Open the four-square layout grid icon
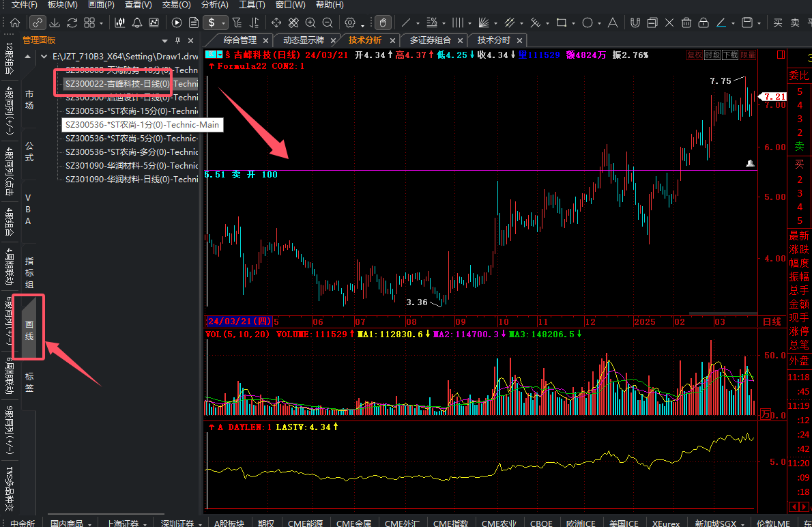812x527 pixels. coord(89,23)
